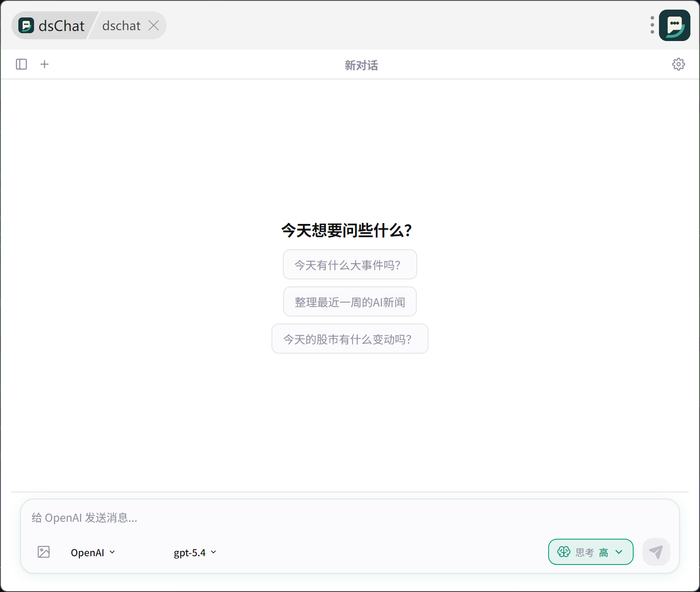Click the 新对话 title text
The height and width of the screenshot is (592, 700).
click(361, 65)
